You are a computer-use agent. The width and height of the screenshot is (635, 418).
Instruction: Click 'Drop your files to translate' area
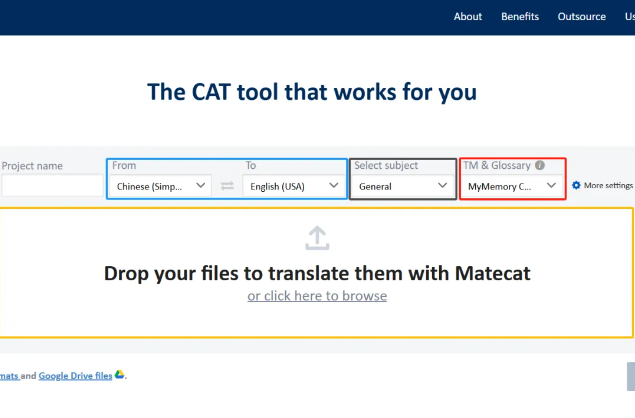(x=317, y=273)
